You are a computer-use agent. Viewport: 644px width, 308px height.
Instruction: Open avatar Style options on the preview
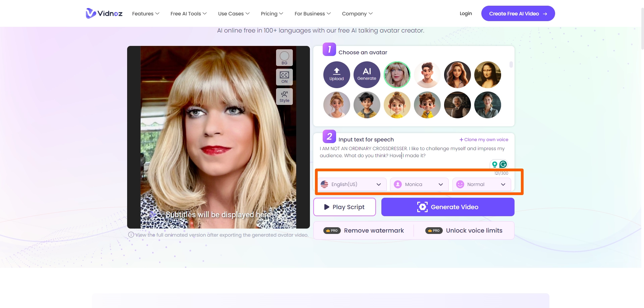[x=284, y=97]
